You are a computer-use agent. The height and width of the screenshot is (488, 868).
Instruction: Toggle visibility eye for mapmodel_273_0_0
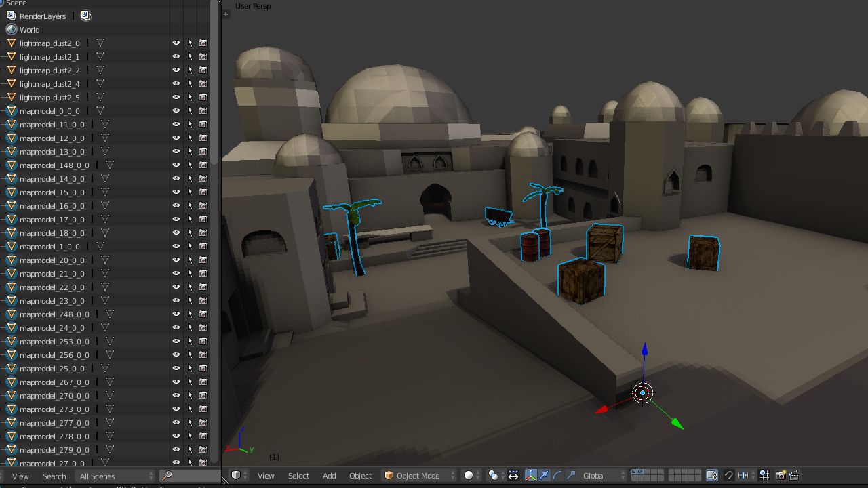coord(176,409)
